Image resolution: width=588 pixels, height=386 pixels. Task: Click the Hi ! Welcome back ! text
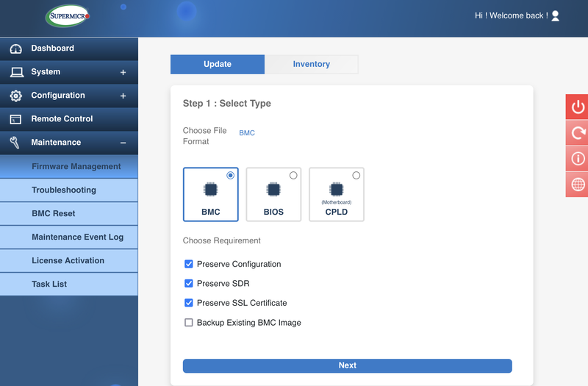click(511, 15)
